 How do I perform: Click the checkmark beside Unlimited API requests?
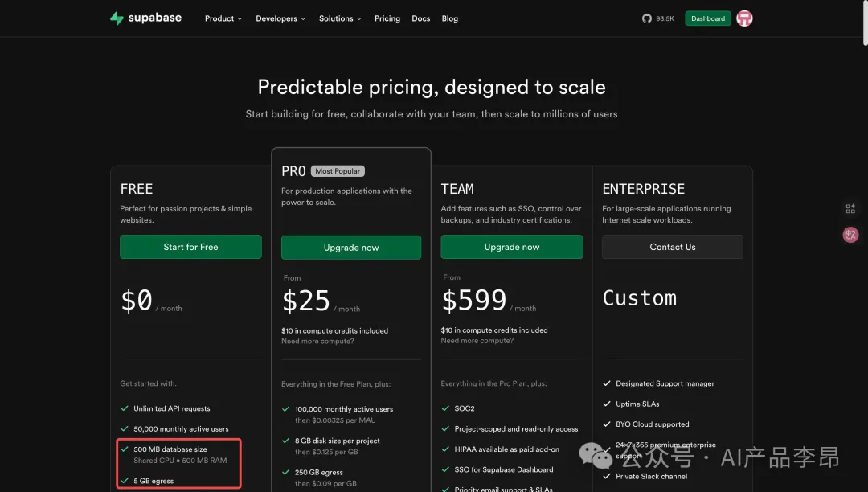pyautogui.click(x=125, y=408)
